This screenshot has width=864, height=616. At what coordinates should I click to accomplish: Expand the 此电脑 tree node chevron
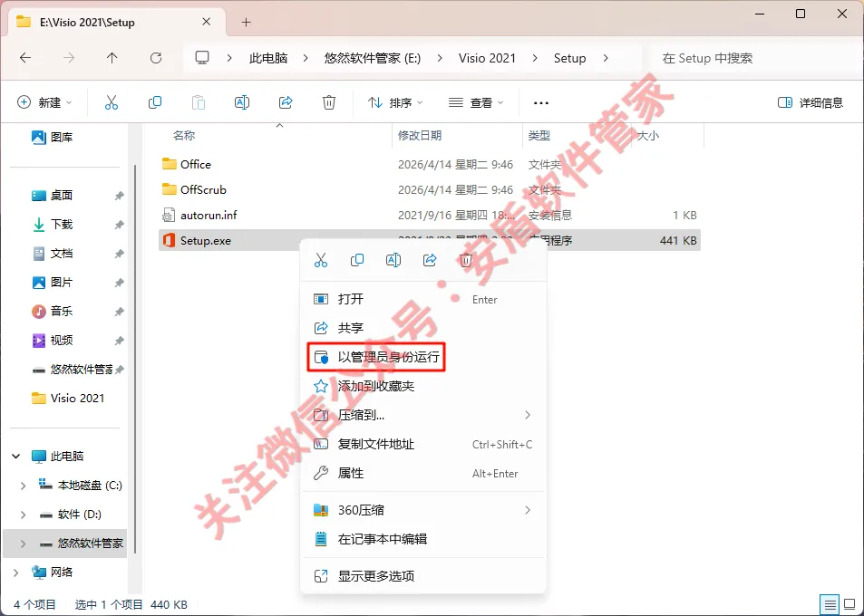point(16,456)
